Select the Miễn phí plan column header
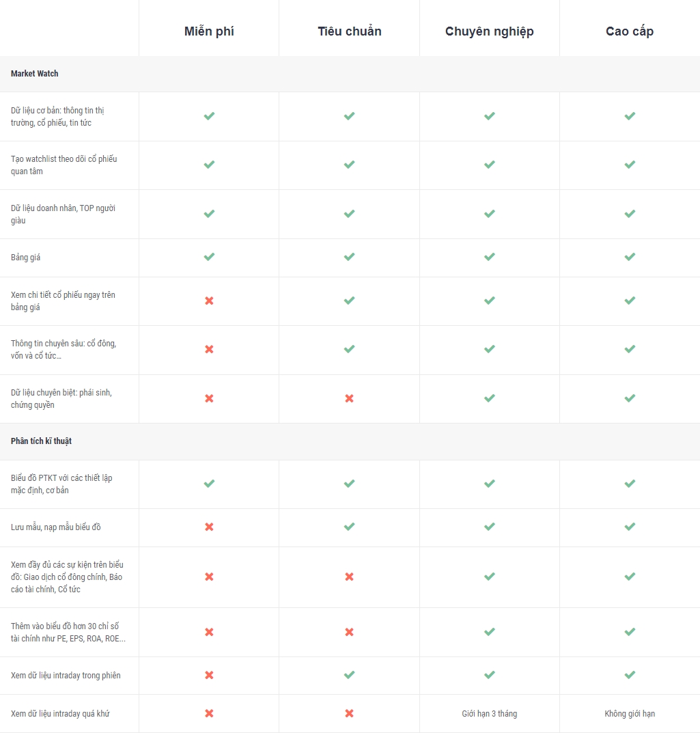Screen dimensions: 700x733 click(209, 31)
